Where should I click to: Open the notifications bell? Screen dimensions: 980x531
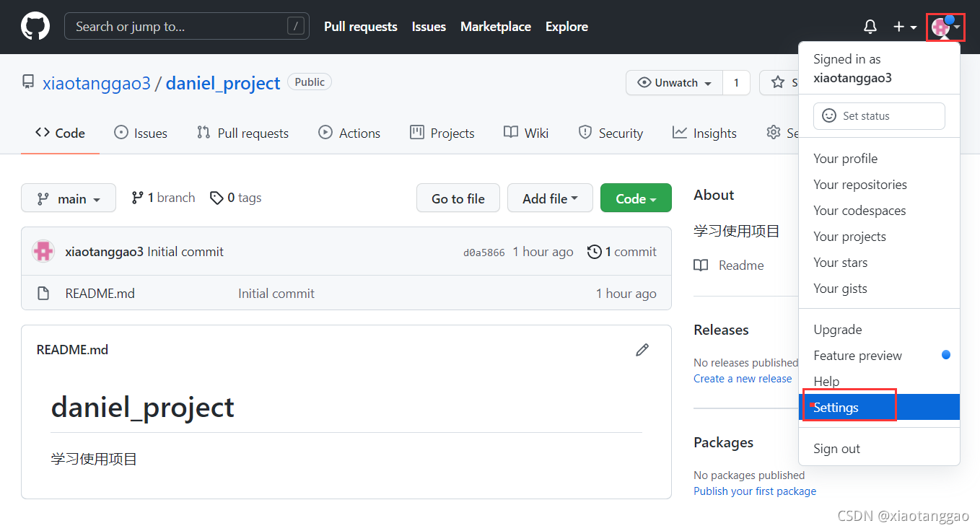(x=870, y=27)
